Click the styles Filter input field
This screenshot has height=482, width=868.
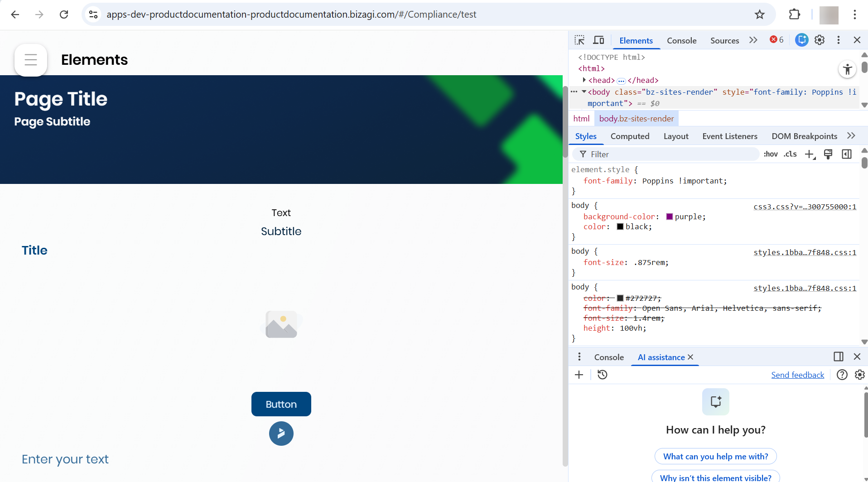pos(670,154)
